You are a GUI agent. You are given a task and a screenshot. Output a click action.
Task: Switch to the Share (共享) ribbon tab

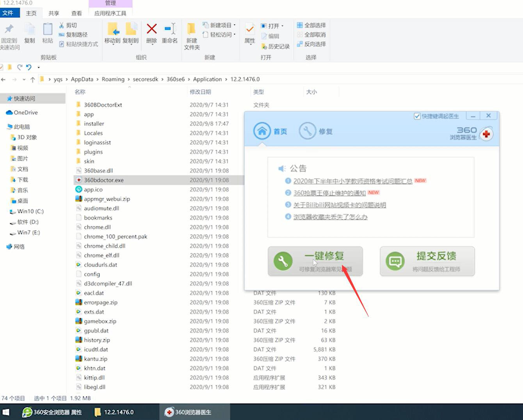pyautogui.click(x=54, y=13)
